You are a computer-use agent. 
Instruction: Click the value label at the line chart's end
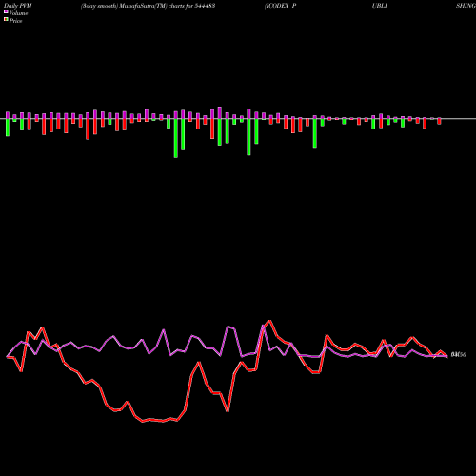pyautogui.click(x=459, y=355)
